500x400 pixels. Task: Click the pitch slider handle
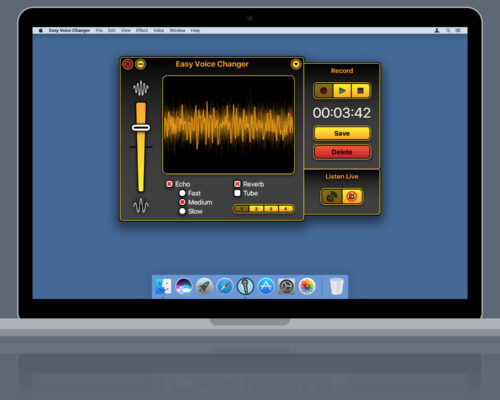point(141,128)
